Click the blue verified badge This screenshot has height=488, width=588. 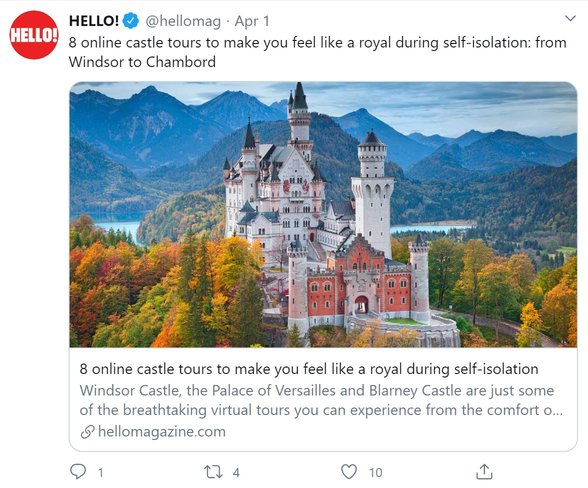click(130, 21)
